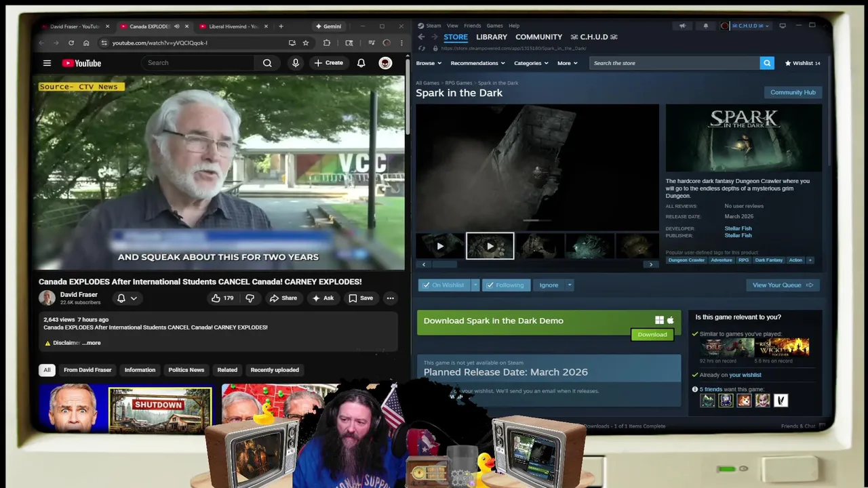Bookmark this page with the star

pos(306,43)
